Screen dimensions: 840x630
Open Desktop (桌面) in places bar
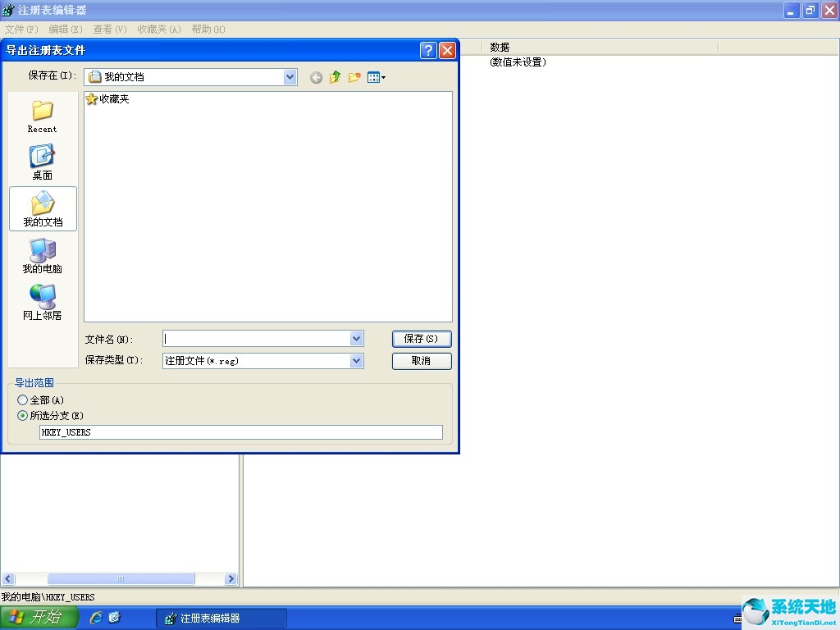coord(42,162)
